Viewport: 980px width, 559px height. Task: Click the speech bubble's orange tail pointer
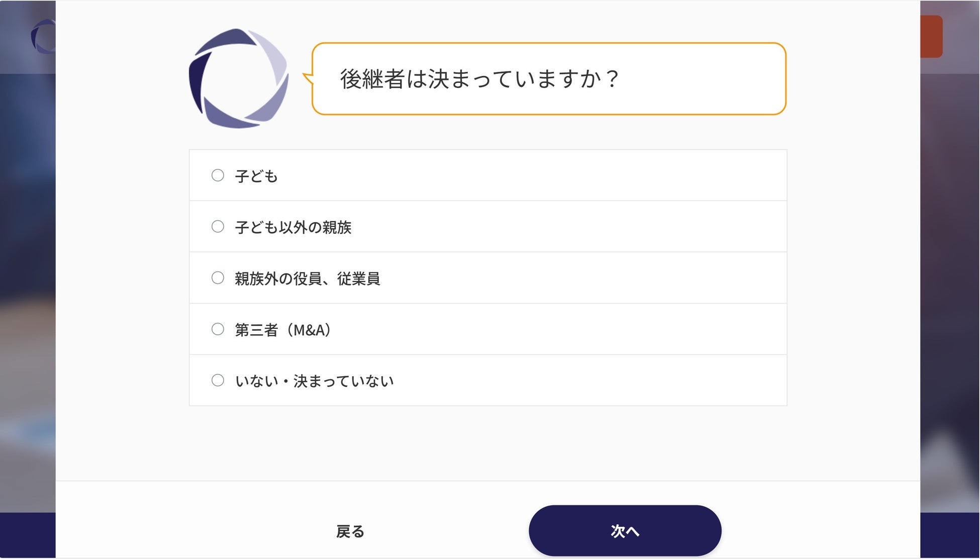(307, 77)
